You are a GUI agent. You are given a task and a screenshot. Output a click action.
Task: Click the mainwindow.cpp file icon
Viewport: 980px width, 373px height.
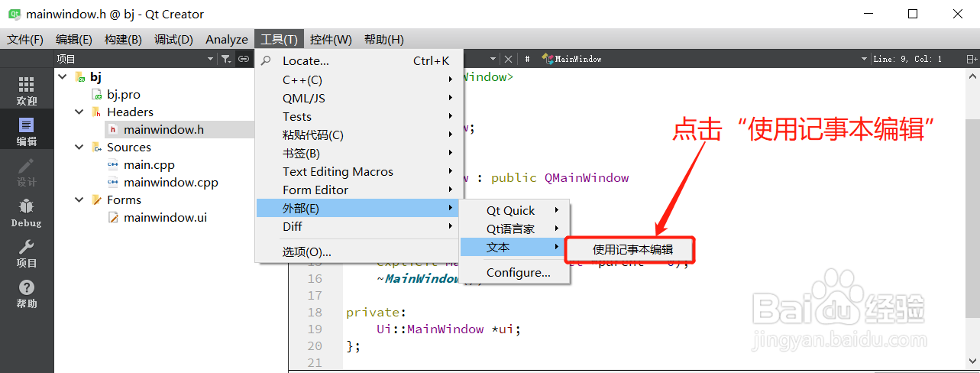click(113, 183)
